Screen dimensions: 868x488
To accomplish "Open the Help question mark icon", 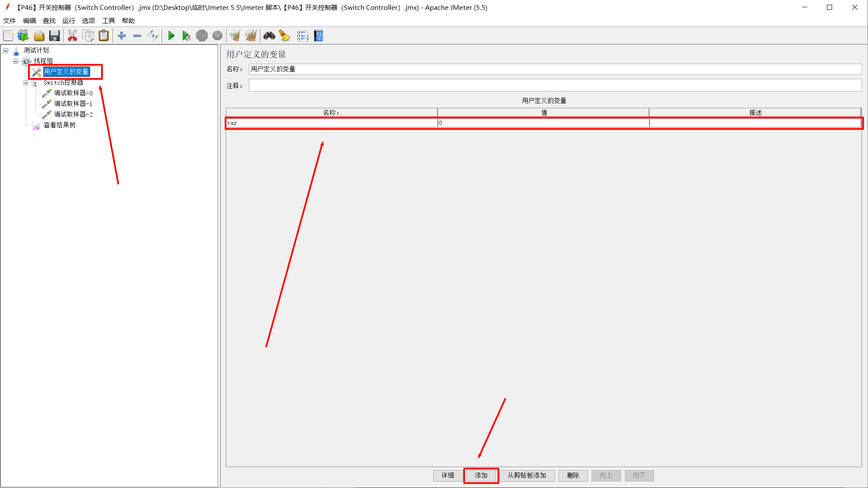I will [x=319, y=36].
